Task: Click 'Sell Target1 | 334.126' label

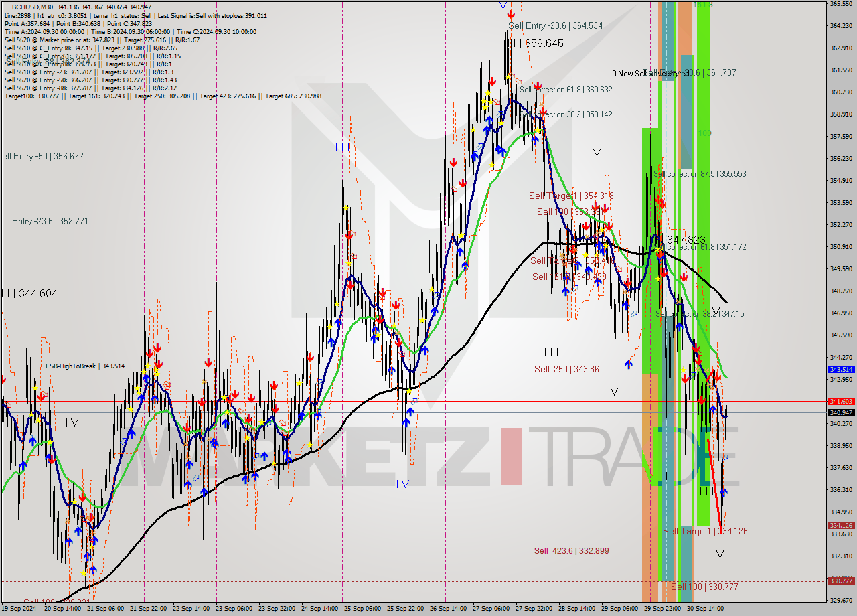Action: tap(705, 531)
